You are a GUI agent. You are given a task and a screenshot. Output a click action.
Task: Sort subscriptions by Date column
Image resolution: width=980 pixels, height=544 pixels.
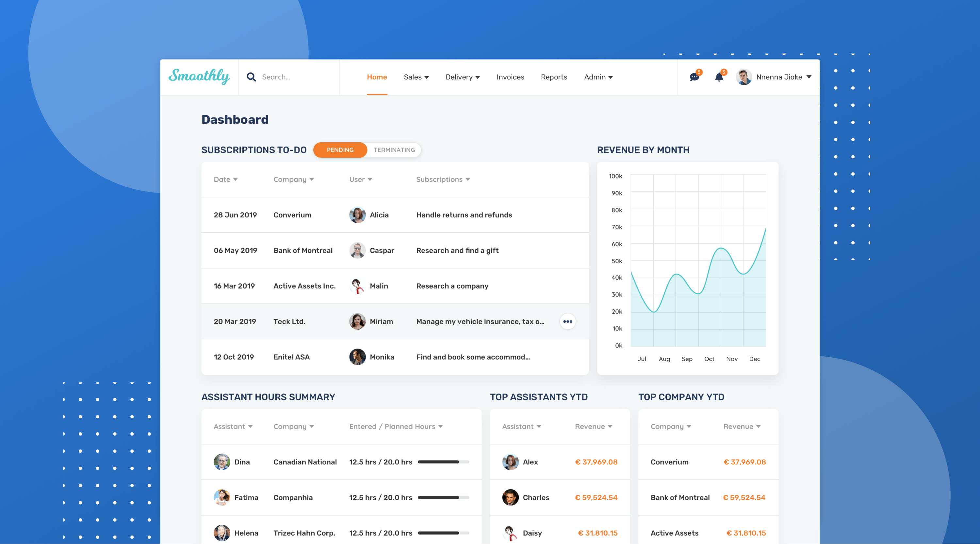point(226,179)
